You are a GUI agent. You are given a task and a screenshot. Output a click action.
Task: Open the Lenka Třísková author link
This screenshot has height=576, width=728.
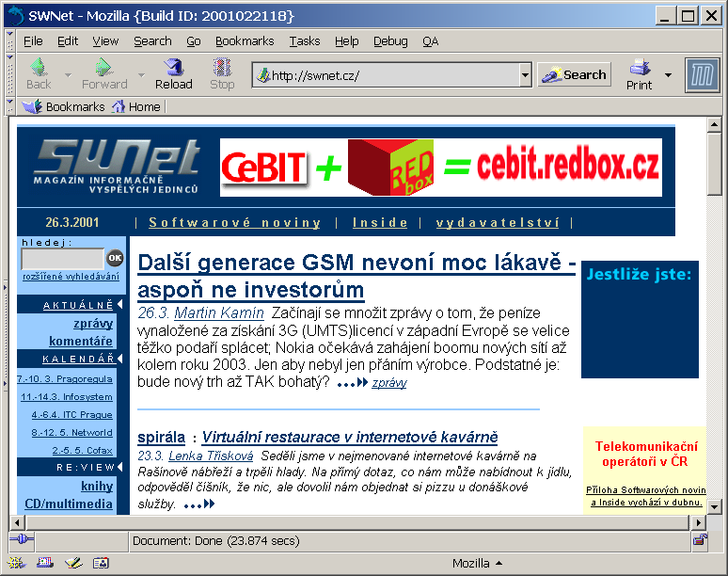pos(211,456)
